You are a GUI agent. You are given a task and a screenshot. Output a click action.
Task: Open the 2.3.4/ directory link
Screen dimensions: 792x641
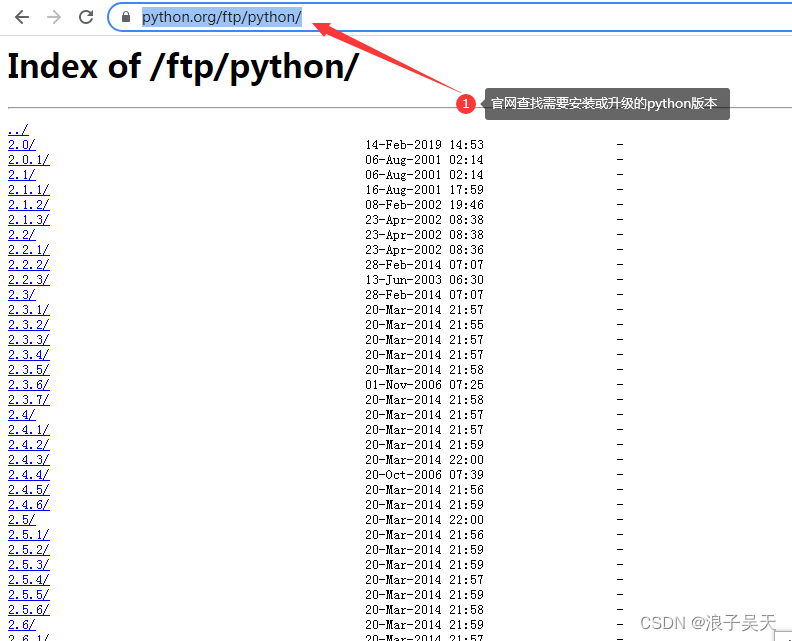click(x=29, y=355)
